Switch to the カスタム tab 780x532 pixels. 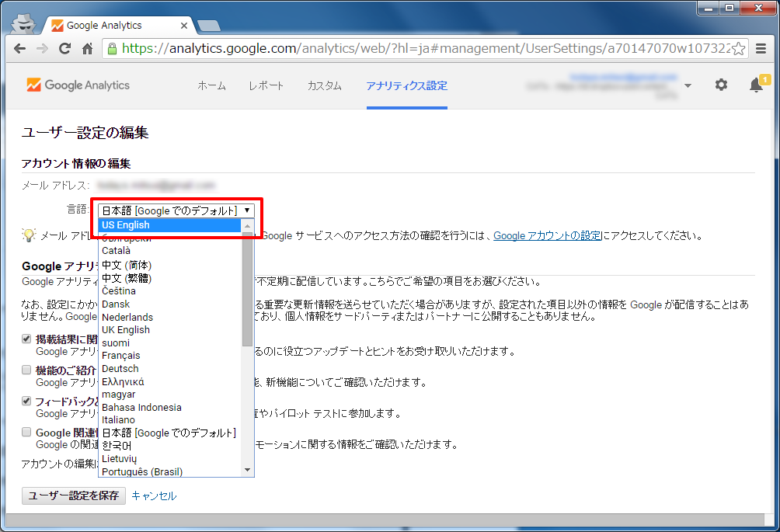click(x=324, y=85)
